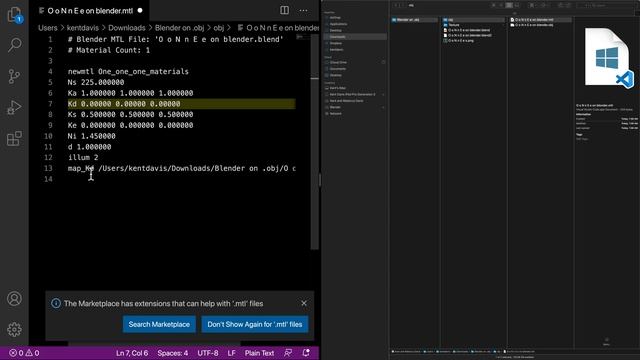Click obj breadcrumb in VS Code

pyautogui.click(x=219, y=28)
